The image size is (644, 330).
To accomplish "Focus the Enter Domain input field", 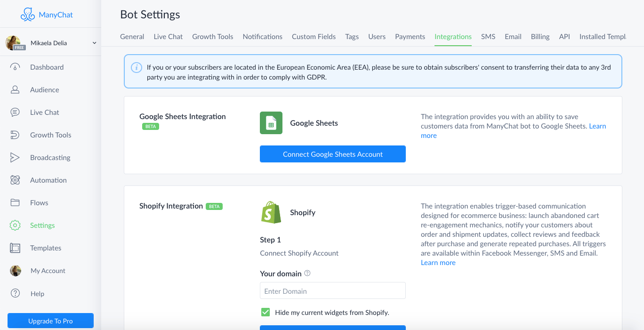I will (x=333, y=290).
